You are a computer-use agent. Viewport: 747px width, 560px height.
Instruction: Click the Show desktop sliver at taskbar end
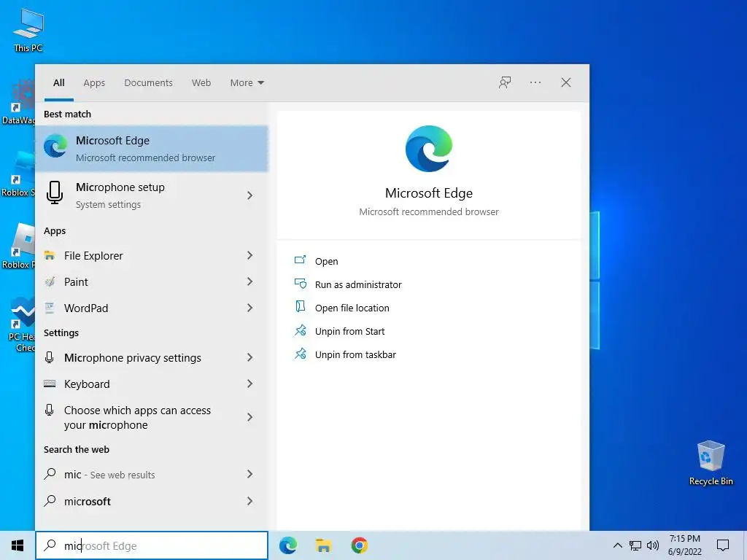(x=745, y=545)
